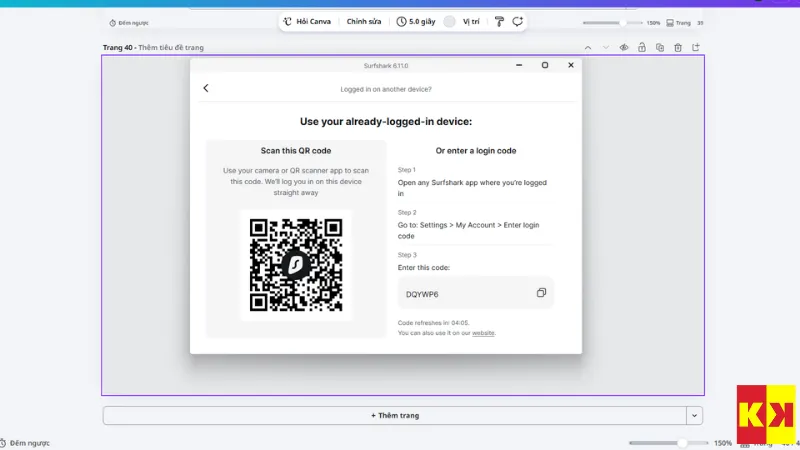Image resolution: width=800 pixels, height=450 pixels.
Task: Open upper Trang pages view
Action: pos(679,23)
